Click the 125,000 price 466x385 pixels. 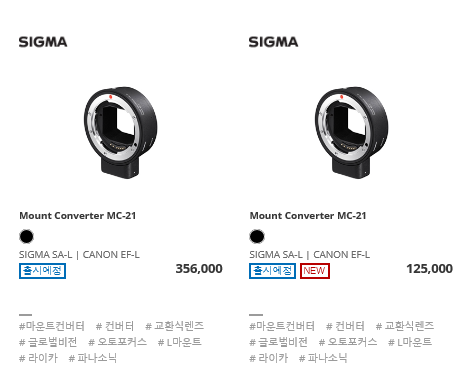[x=429, y=269]
